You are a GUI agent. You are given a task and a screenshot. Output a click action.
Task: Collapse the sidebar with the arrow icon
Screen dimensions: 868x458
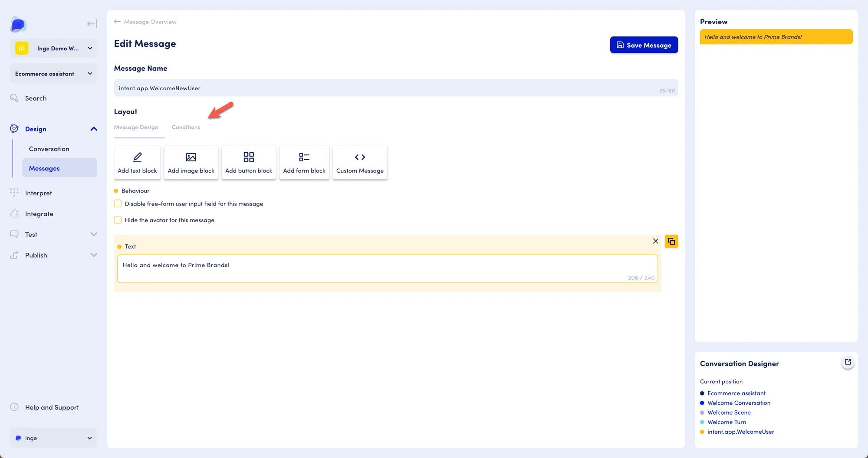tap(92, 24)
